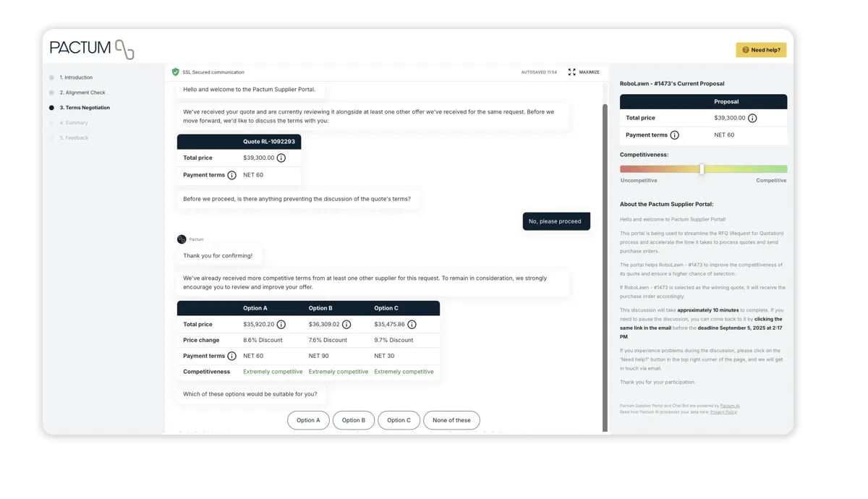Select step 3. Terms Negotiation
The height and width of the screenshot is (499, 868).
coord(85,108)
